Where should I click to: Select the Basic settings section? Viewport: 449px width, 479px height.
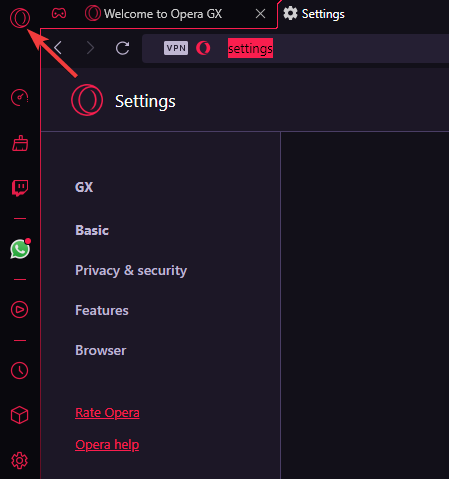92,230
